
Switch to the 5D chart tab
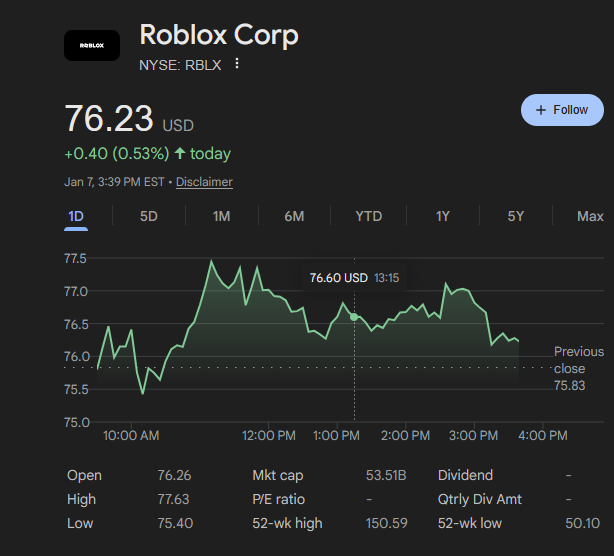(x=149, y=216)
